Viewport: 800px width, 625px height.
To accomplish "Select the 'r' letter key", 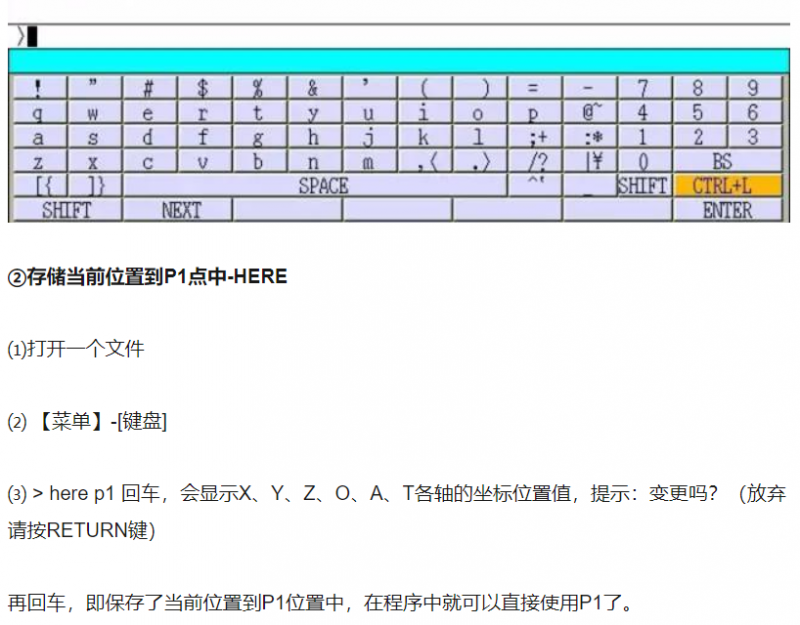I will [205, 112].
